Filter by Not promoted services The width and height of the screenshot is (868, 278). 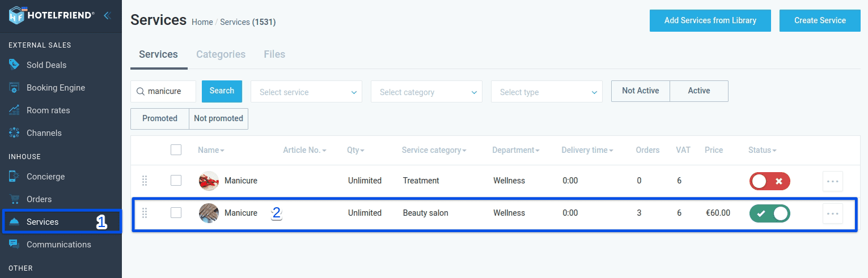tap(218, 119)
